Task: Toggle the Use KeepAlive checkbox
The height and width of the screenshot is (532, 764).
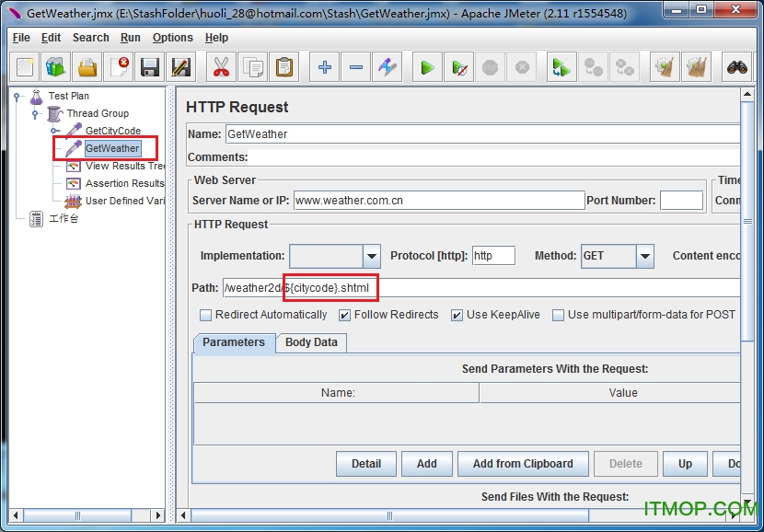Action: coord(457,315)
